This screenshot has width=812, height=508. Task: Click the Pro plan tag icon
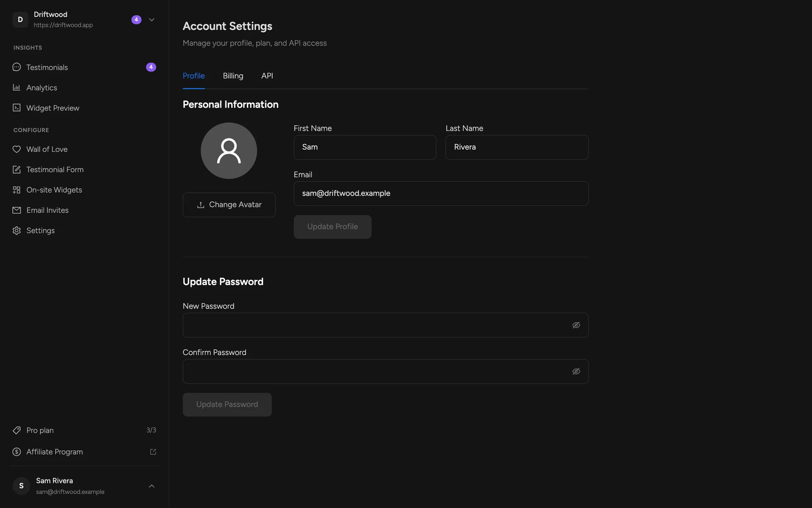pos(16,431)
